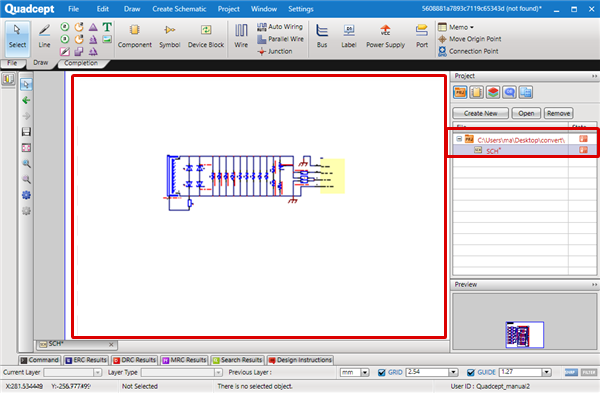Expand the Memo dropdown arrow

pos(472,27)
